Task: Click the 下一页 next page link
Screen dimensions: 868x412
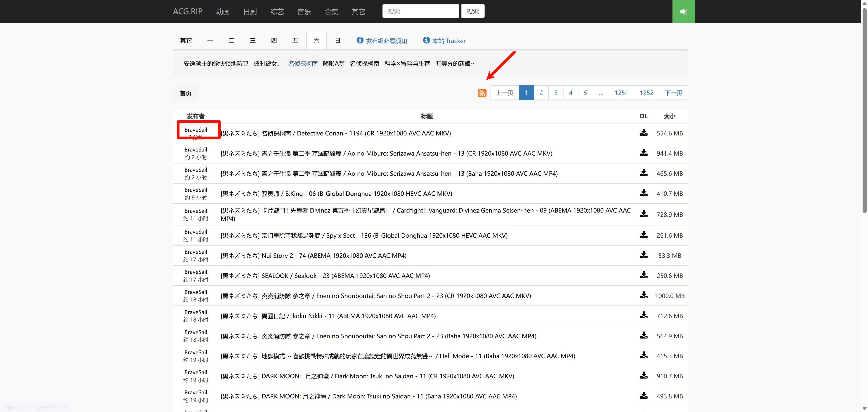Action: point(673,93)
